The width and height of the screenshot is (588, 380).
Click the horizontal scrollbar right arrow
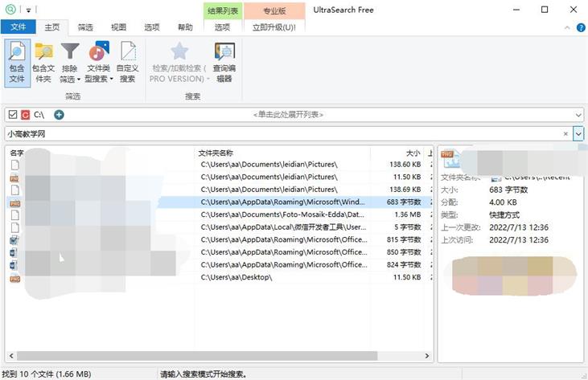point(427,356)
